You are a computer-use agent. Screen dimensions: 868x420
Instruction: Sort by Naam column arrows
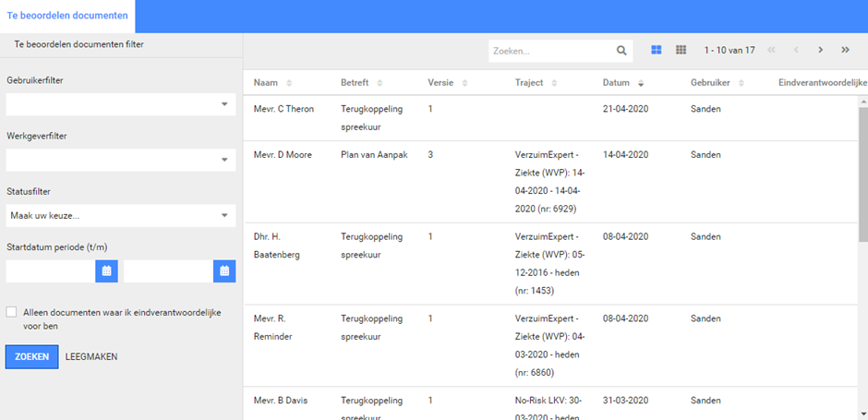[x=289, y=83]
